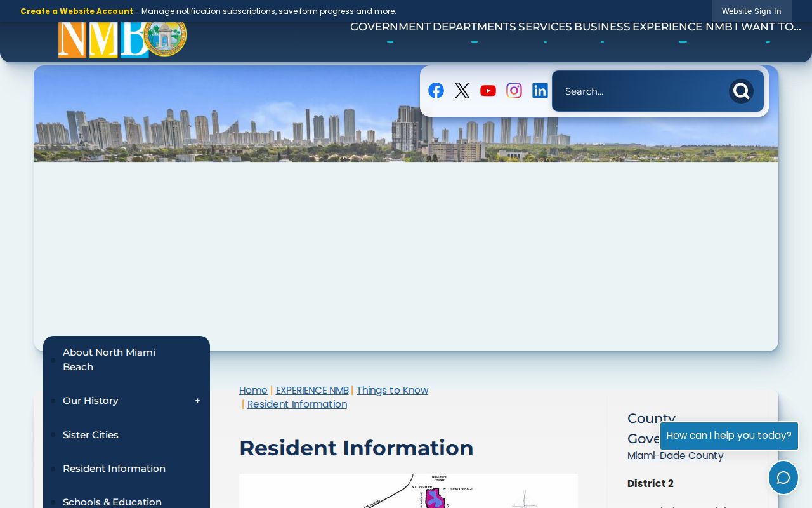Open the GOVERNMENT menu
Screen dimensions: 812x508
pos(390,27)
